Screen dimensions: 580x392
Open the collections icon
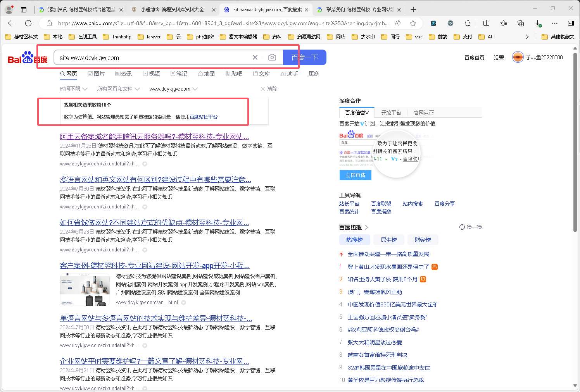pyautogui.click(x=521, y=23)
